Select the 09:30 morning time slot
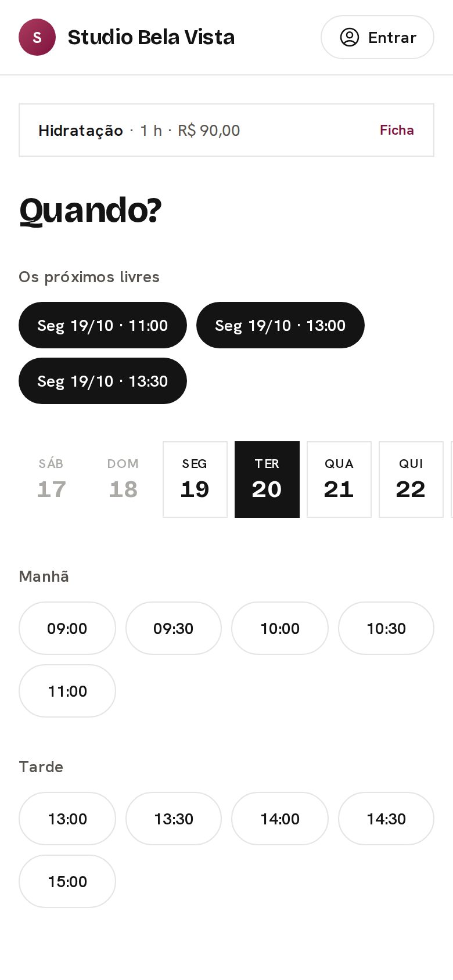 pos(174,628)
